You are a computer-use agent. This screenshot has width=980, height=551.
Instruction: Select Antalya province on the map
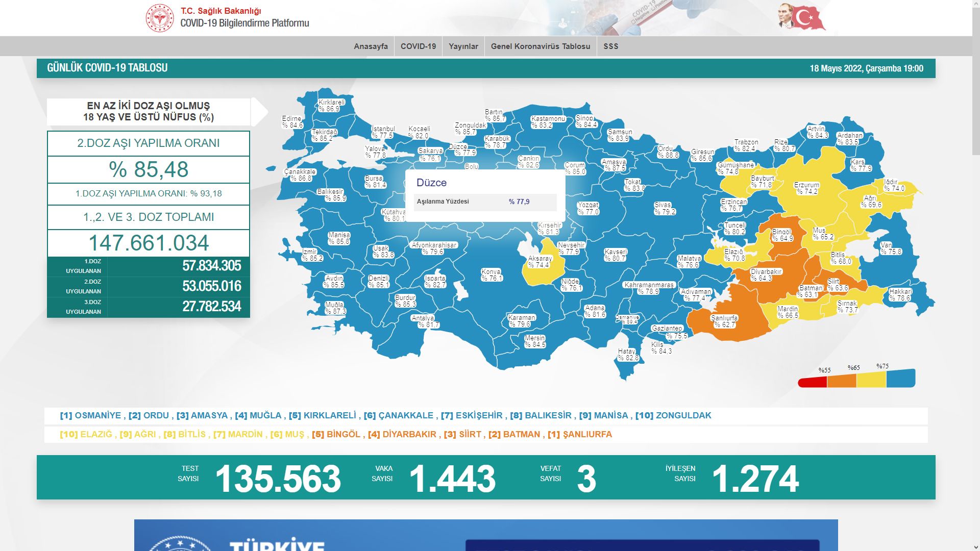[x=425, y=321]
